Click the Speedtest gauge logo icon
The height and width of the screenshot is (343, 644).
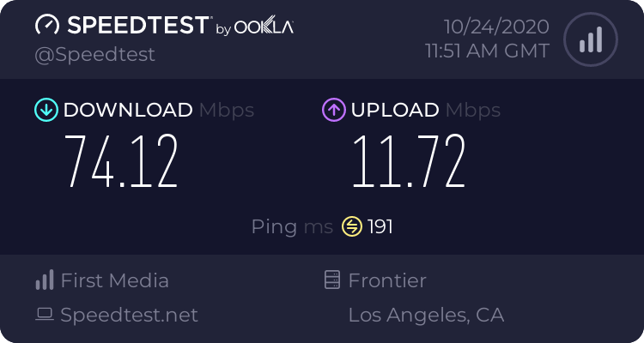(x=48, y=27)
